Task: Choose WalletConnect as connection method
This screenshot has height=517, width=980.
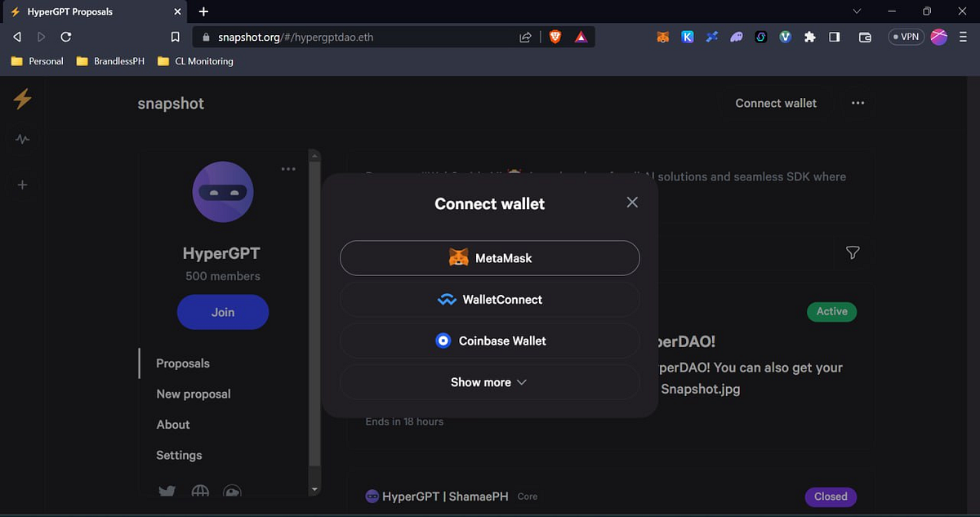Action: (489, 299)
